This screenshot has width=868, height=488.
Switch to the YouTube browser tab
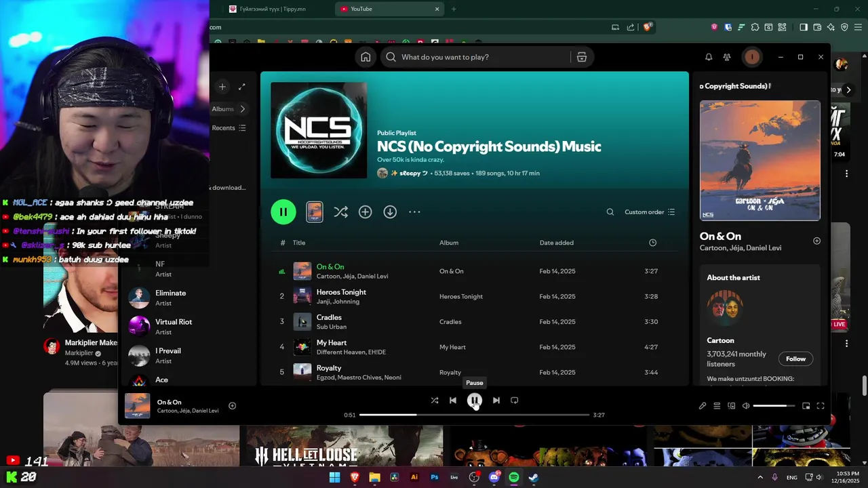(390, 9)
